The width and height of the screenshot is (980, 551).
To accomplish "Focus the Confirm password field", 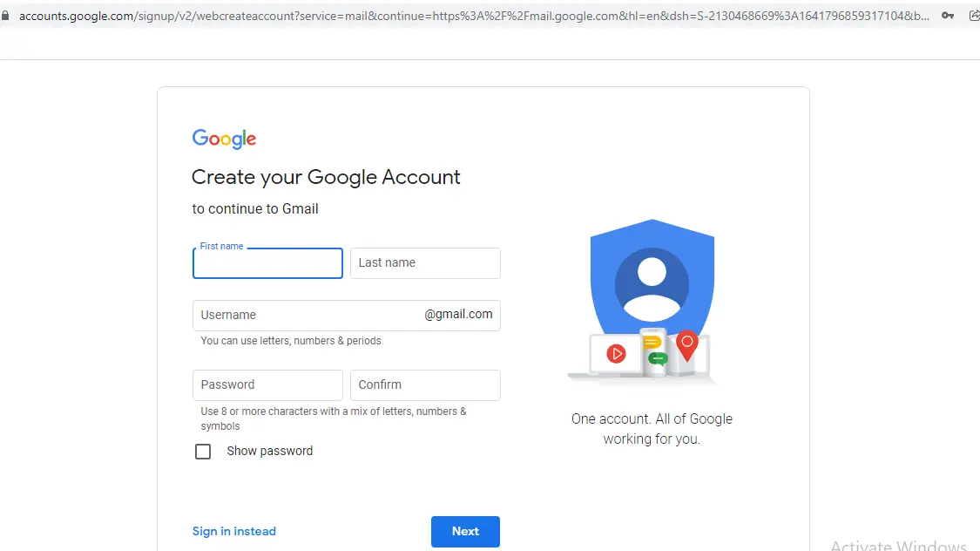I will coord(425,384).
